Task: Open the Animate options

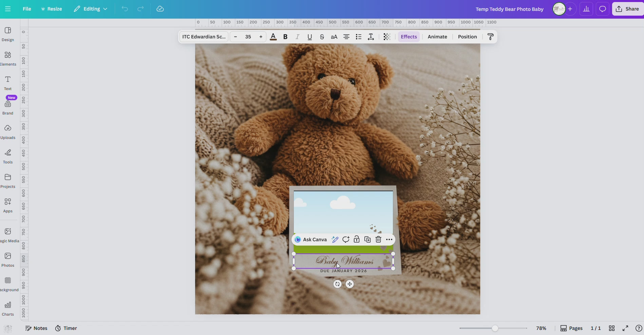Action: click(x=437, y=36)
